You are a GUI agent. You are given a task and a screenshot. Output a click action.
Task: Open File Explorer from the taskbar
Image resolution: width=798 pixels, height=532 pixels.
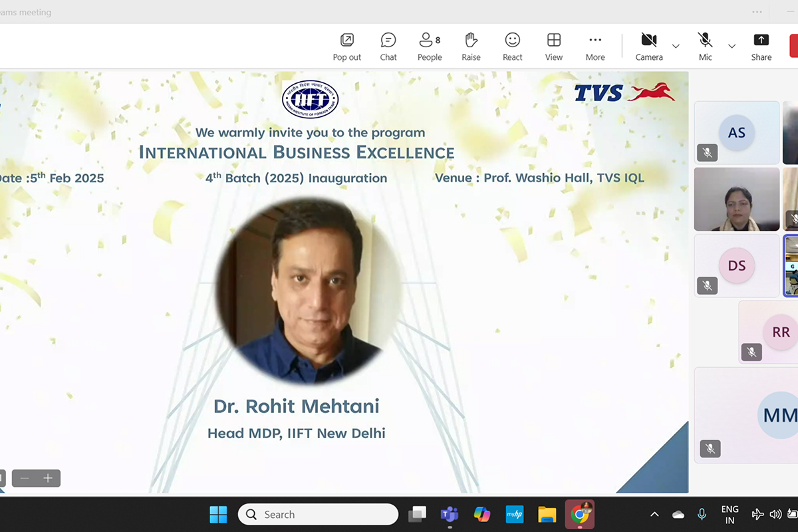click(547, 514)
